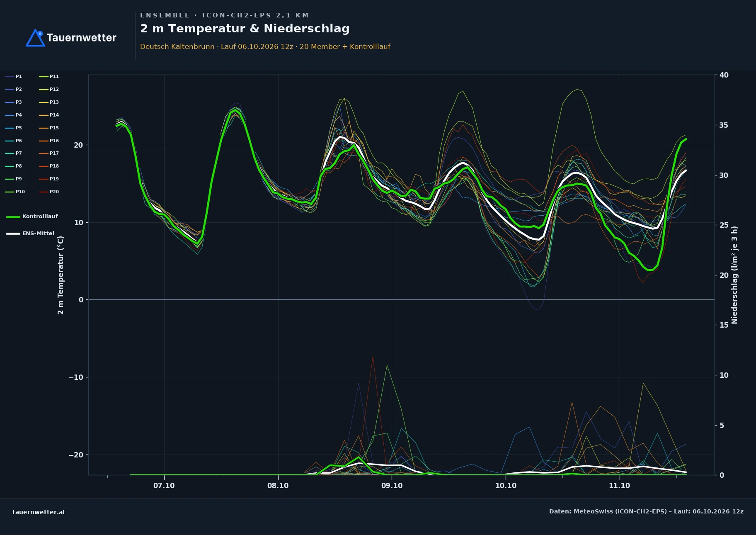The image size is (756, 535).
Task: Click the 07.10 date axis label
Action: (164, 486)
